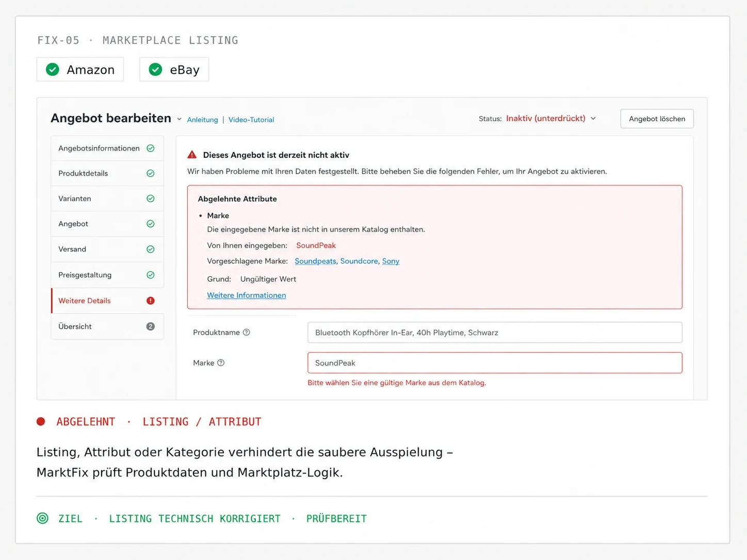Screen dimensions: 747x560
Task: Open the Anleitung link
Action: (202, 120)
